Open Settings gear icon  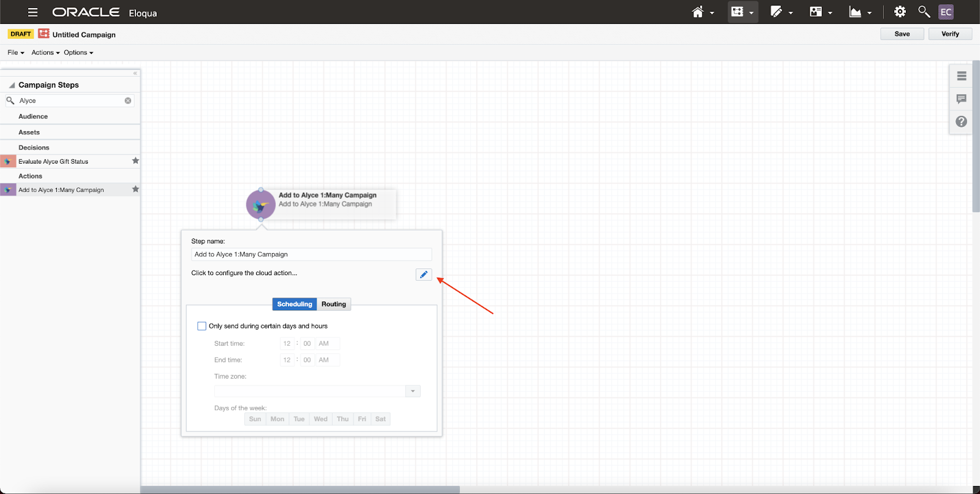click(900, 12)
